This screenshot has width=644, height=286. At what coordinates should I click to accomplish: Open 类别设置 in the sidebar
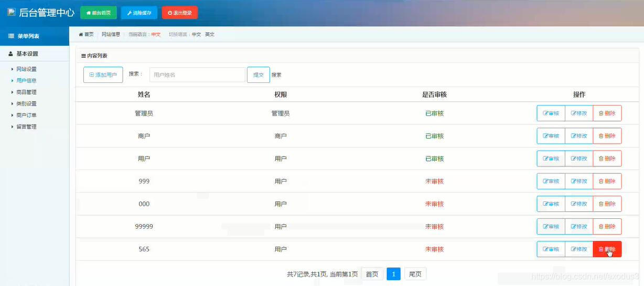pos(26,104)
